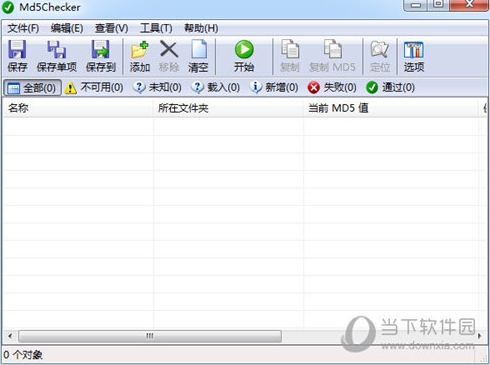Sort by the 所在文件夹 column header
490x365 pixels.
click(x=228, y=108)
